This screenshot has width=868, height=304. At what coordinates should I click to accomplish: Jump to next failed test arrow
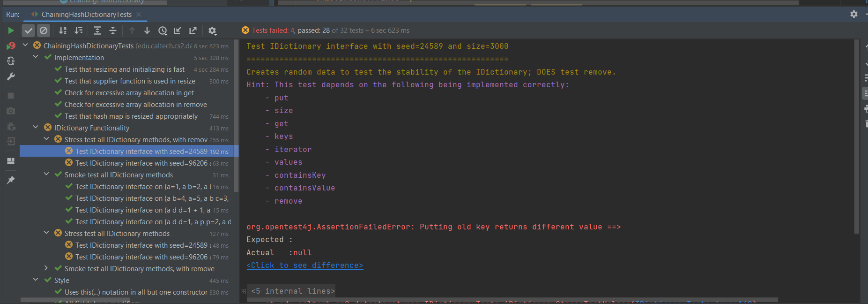coord(147,31)
